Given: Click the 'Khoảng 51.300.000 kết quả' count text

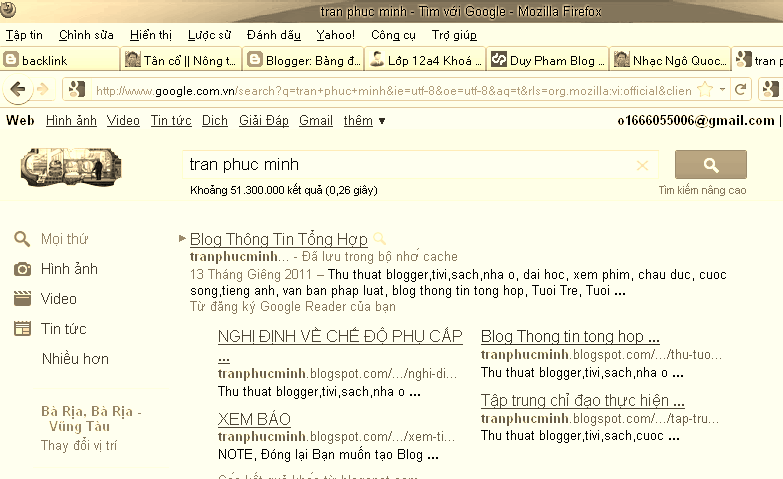Looking at the screenshot, I should point(284,190).
